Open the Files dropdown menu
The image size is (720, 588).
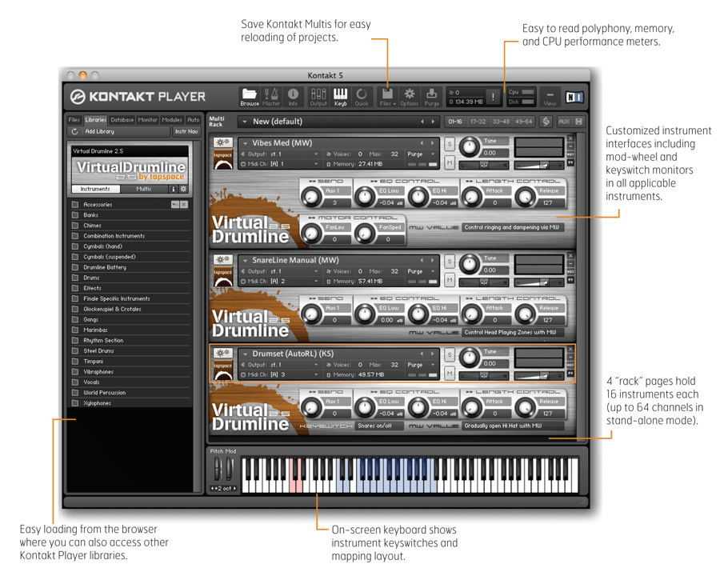coord(387,97)
